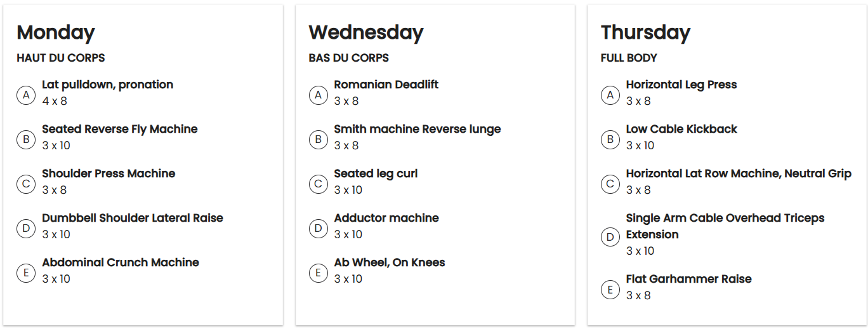Select circled D next to Adductor machine
The height and width of the screenshot is (331, 868).
click(x=318, y=229)
